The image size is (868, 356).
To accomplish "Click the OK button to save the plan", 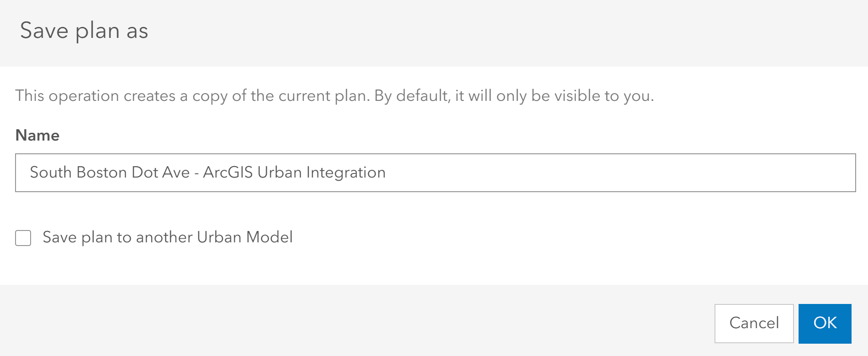I will click(825, 323).
